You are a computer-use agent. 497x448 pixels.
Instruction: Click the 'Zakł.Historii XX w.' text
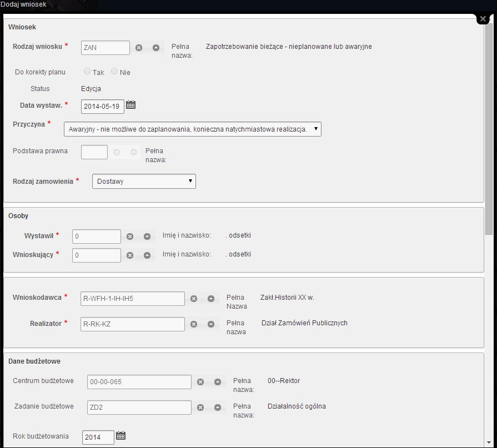287,298
